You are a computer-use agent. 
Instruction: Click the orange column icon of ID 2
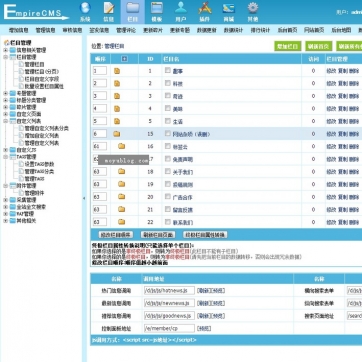click(117, 83)
